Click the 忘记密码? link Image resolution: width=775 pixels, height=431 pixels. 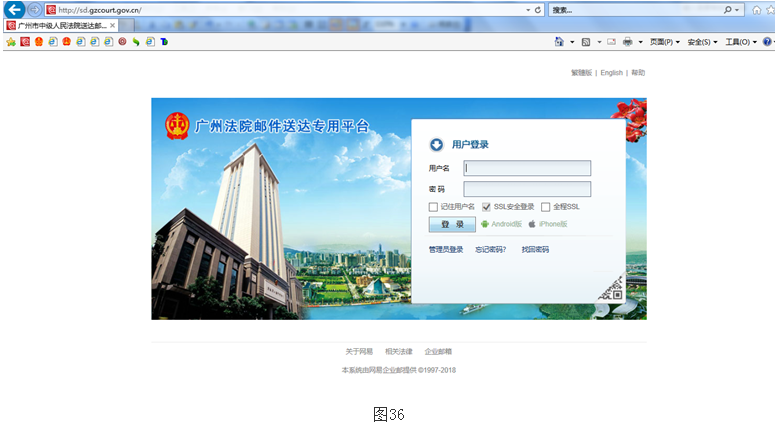click(x=491, y=250)
